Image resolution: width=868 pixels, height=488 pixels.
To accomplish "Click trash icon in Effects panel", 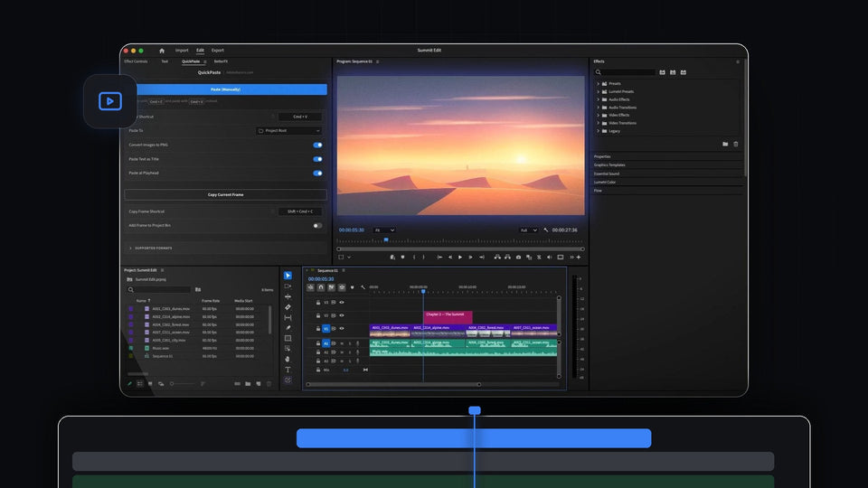I will pos(736,144).
